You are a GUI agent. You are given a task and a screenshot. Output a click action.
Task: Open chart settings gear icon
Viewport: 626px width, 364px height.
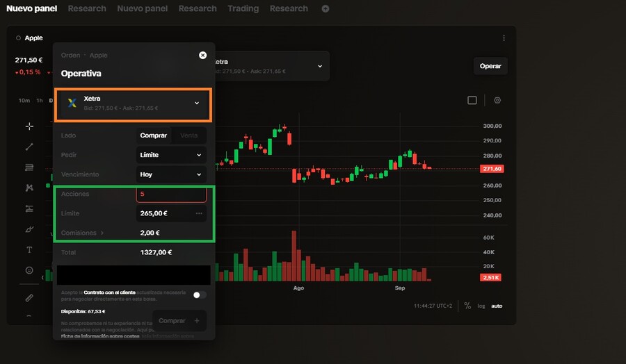click(497, 101)
